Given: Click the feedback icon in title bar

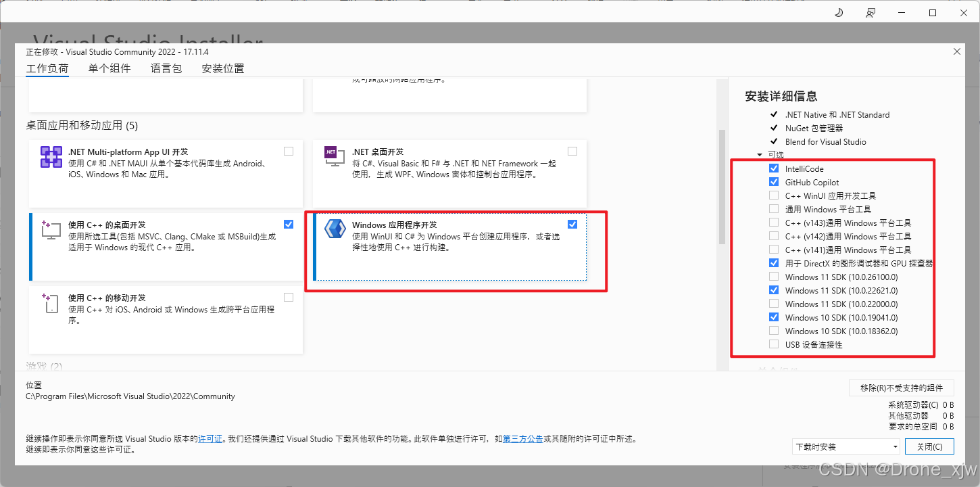Looking at the screenshot, I should (871, 13).
